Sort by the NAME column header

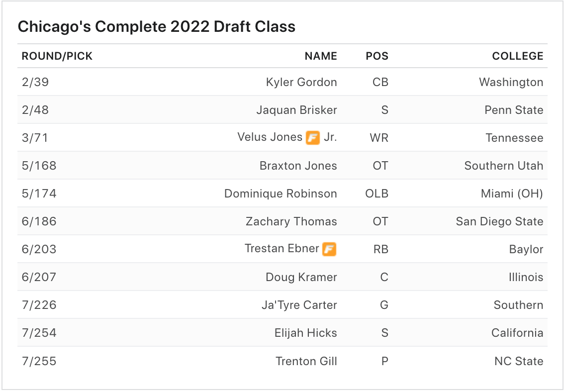click(321, 56)
